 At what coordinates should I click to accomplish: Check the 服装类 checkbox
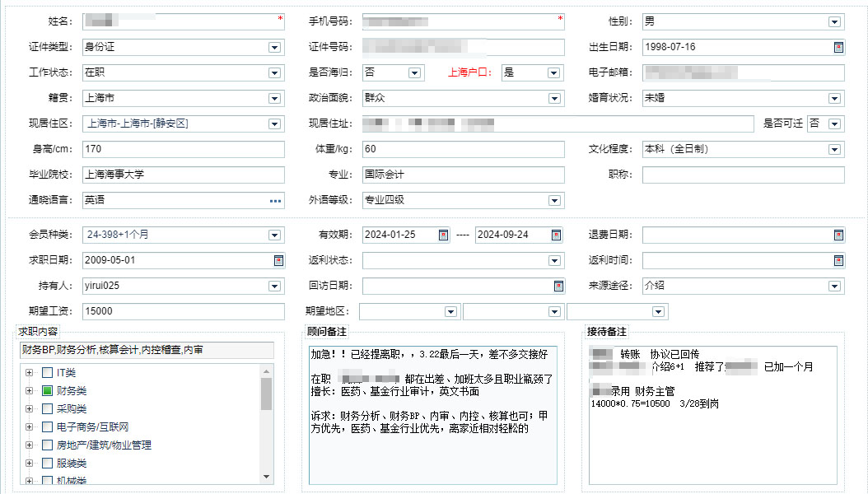click(48, 463)
